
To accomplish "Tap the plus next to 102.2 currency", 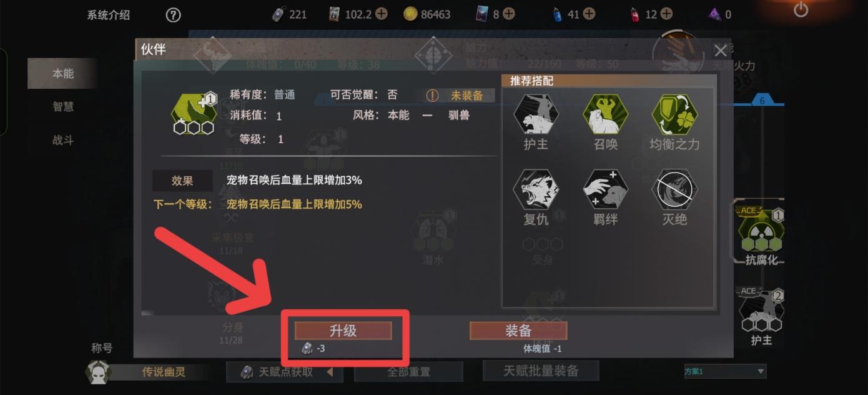I will pos(381,14).
